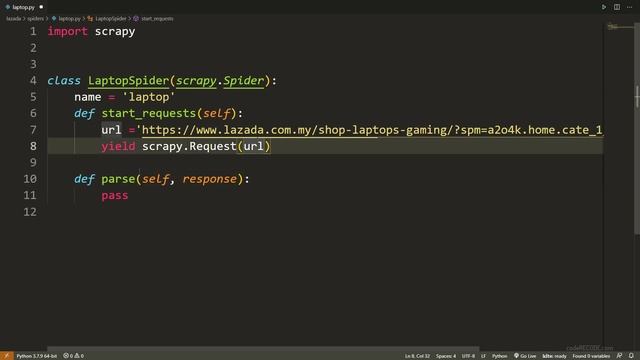The image size is (640, 360).
Task: Change indentation via Spaces: 4
Action: [x=446, y=356]
